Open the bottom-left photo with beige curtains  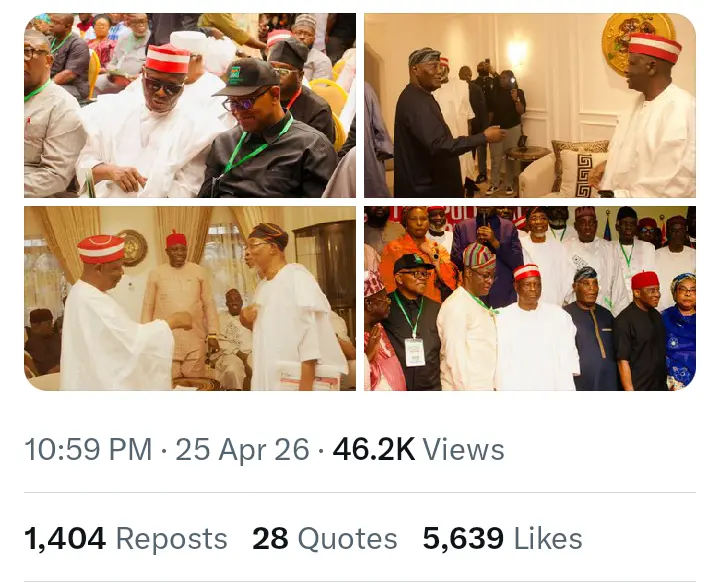pos(189,298)
